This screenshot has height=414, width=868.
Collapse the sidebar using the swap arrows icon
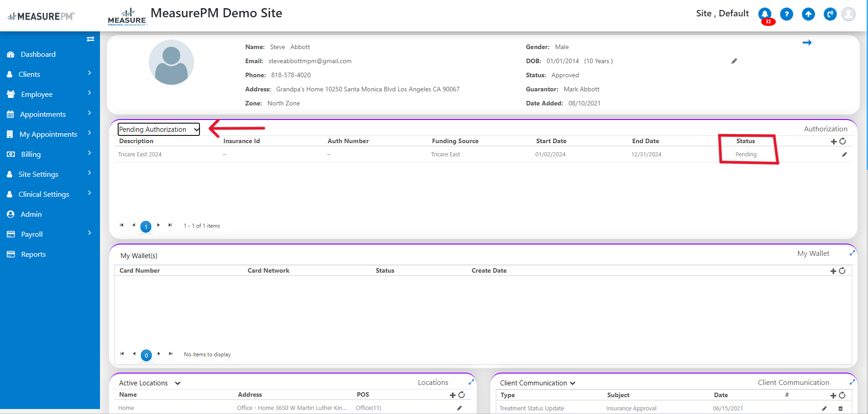coord(90,39)
